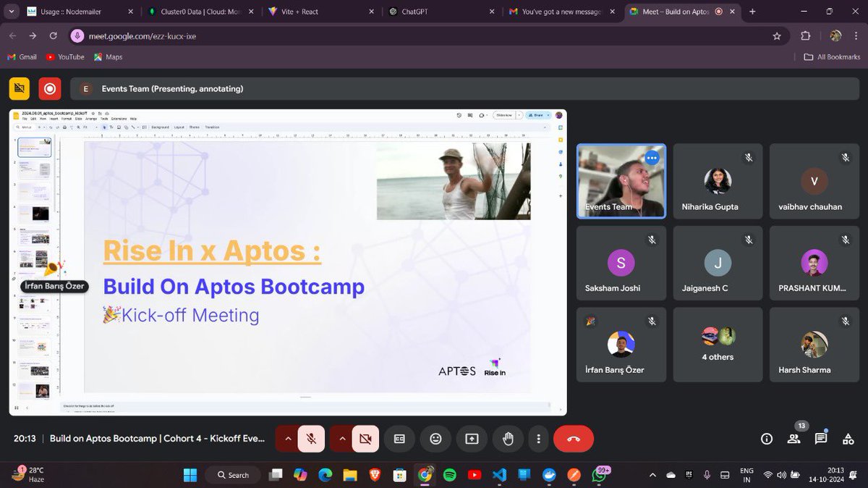
Task: Expand audio settings arrow beside the mic
Action: (288, 438)
